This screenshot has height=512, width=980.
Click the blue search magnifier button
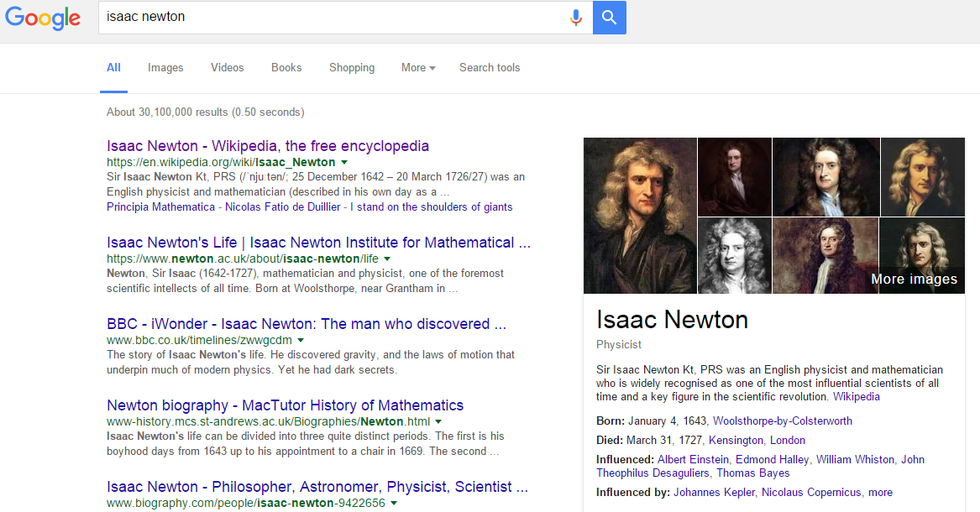pyautogui.click(x=610, y=18)
